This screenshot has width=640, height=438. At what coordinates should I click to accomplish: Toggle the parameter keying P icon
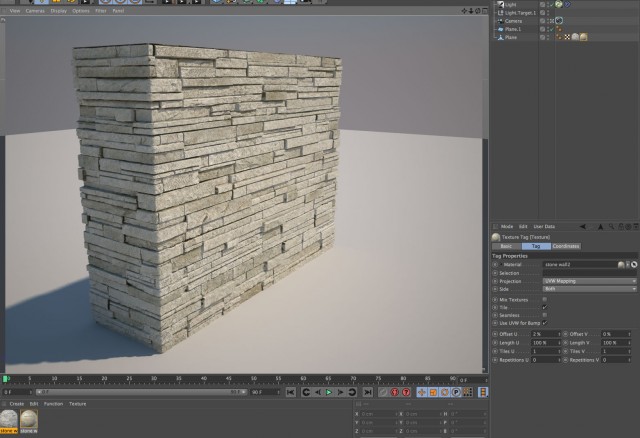coord(456,392)
